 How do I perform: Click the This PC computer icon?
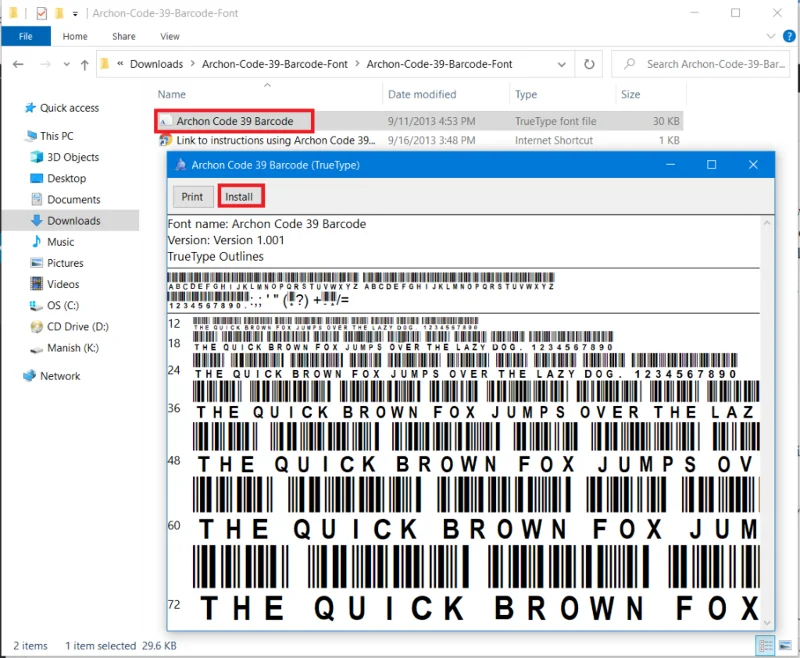[x=31, y=136]
